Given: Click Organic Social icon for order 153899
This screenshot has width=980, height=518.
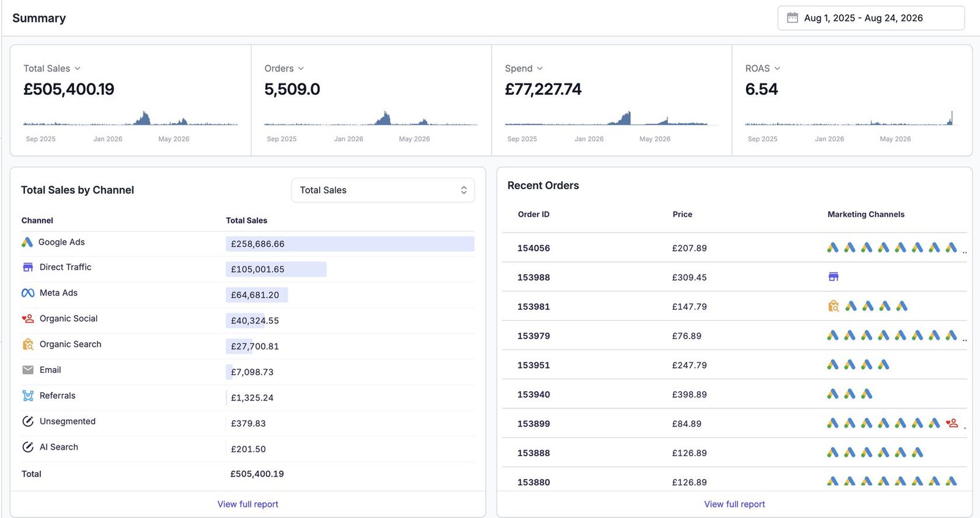Looking at the screenshot, I should 952,423.
